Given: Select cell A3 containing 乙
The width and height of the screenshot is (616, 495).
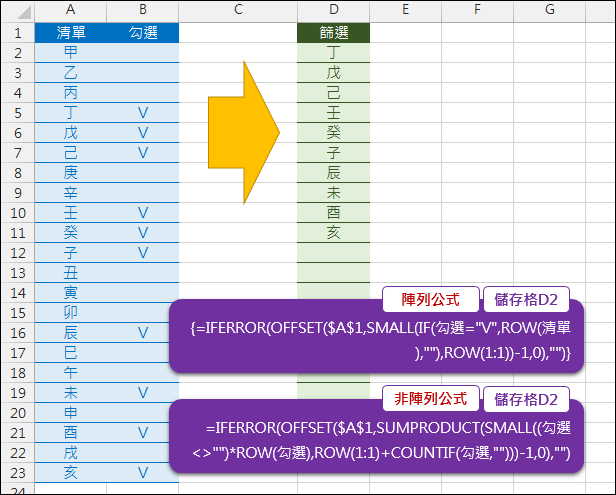Looking at the screenshot, I should pyautogui.click(x=70, y=73).
